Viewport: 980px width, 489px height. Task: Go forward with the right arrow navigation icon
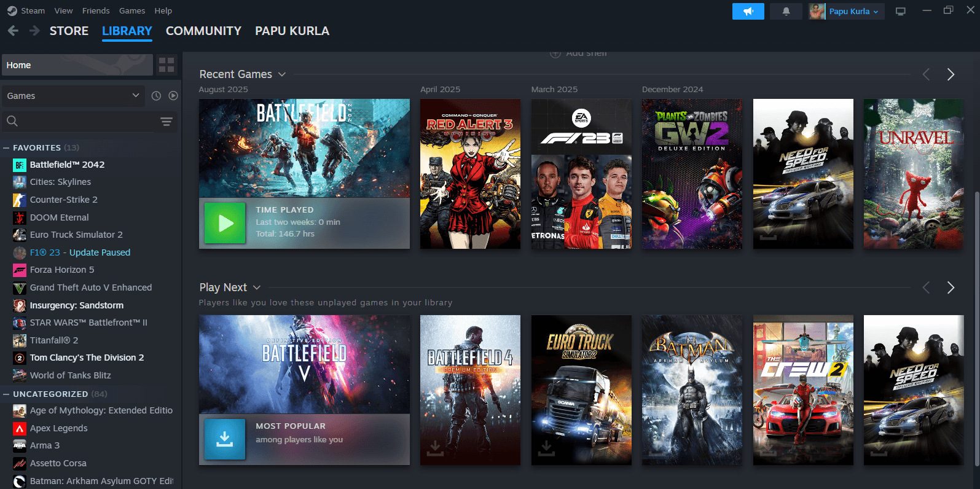coord(34,31)
